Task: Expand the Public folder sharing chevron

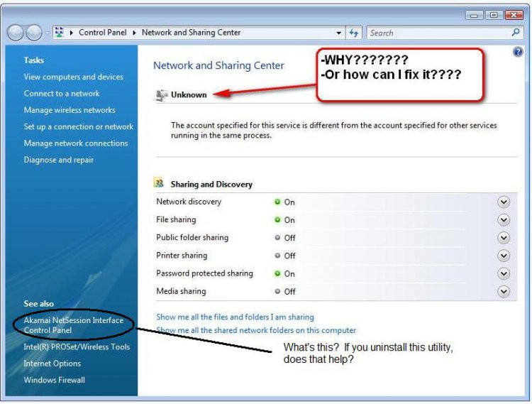Action: [504, 238]
